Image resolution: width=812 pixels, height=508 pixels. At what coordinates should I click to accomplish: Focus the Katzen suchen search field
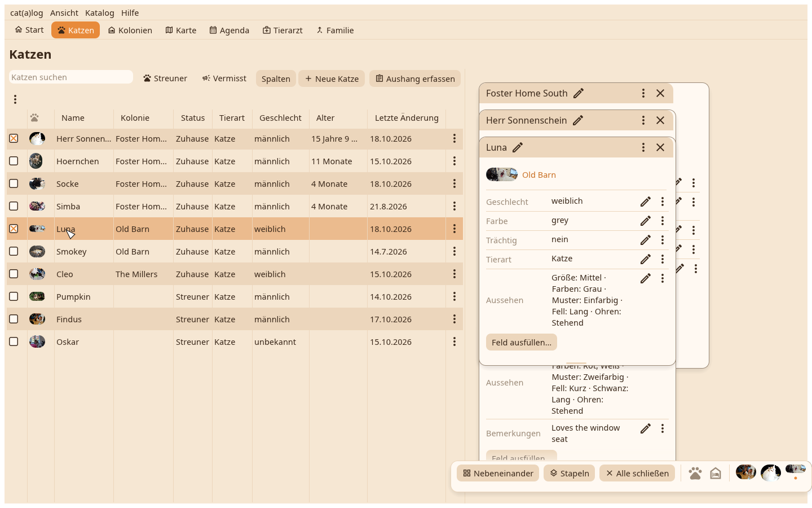point(71,77)
